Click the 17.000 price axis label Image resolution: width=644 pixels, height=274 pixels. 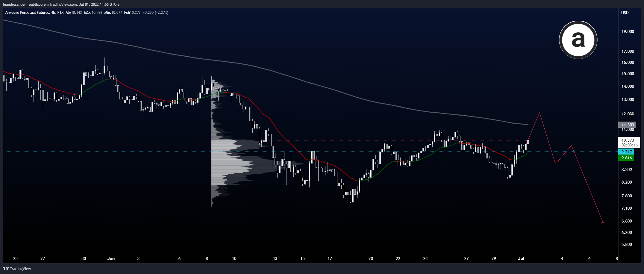(628, 51)
